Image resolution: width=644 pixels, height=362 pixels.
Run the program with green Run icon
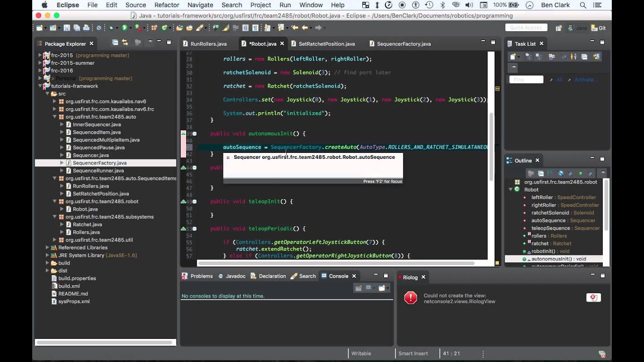125,28
